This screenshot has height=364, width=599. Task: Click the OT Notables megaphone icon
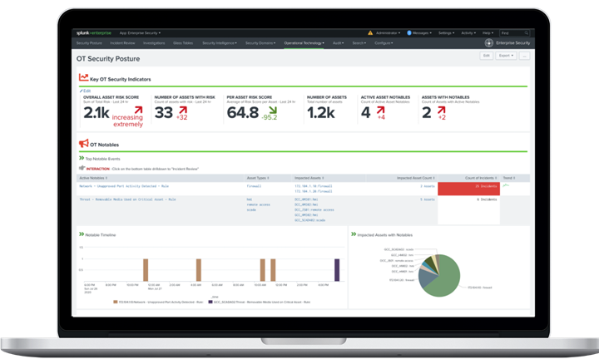[84, 144]
